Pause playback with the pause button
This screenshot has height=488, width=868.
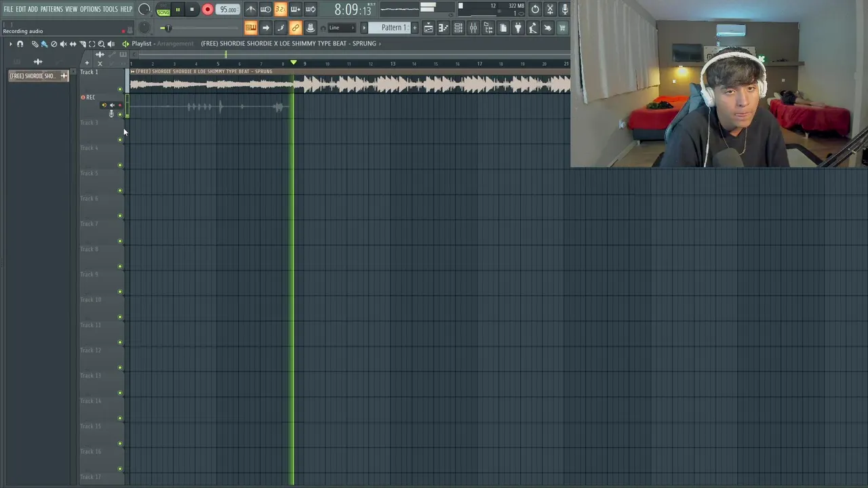pyautogui.click(x=178, y=9)
